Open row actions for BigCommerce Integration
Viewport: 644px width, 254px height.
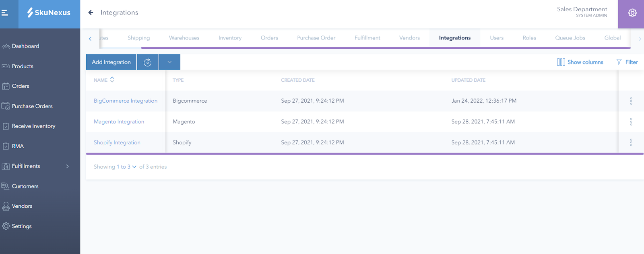[631, 101]
